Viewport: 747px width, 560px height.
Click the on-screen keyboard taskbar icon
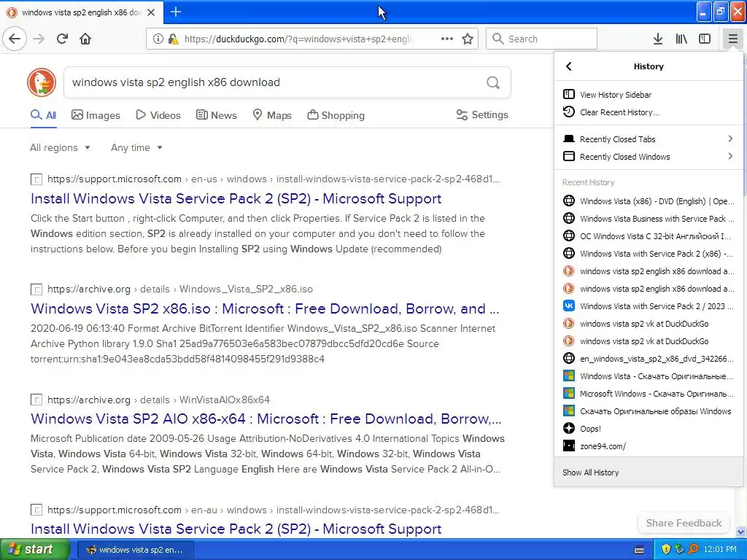639,550
